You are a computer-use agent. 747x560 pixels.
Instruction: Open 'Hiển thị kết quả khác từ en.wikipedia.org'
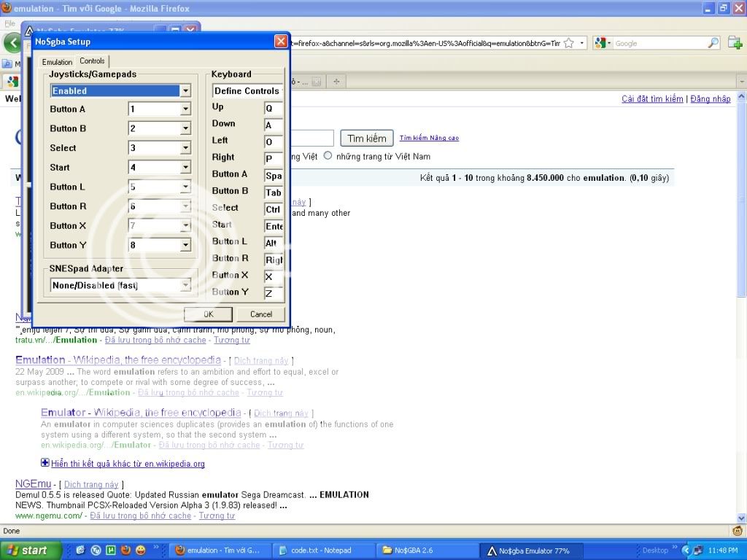coord(128,464)
